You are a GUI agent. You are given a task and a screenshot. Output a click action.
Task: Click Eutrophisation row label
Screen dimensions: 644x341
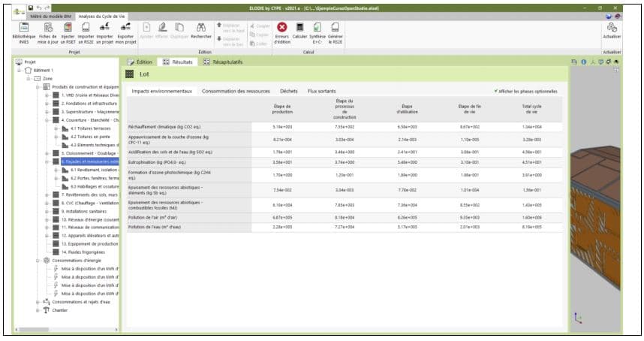point(157,162)
